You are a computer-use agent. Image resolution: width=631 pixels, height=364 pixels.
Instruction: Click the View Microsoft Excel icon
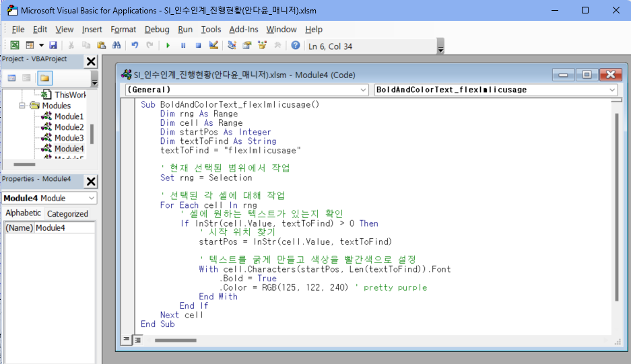click(15, 45)
